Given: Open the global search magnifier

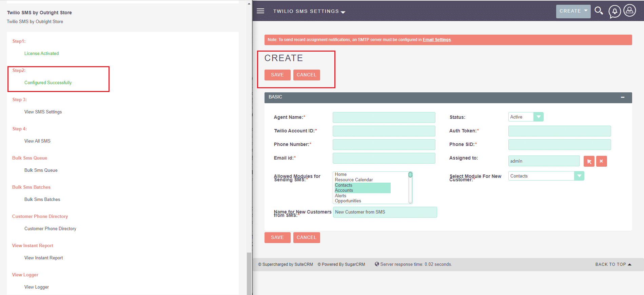Looking at the screenshot, I should (x=599, y=11).
